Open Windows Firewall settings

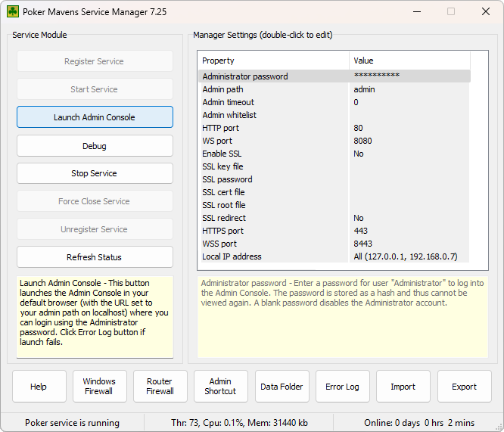(x=99, y=387)
